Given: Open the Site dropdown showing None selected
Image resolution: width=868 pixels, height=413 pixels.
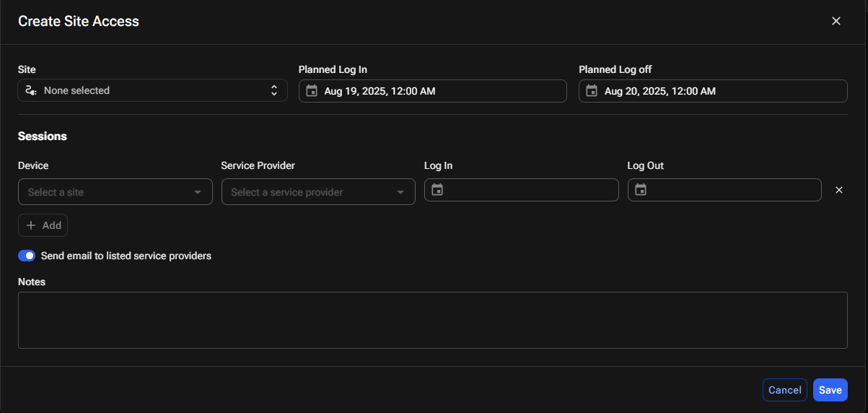Looking at the screenshot, I should (x=153, y=91).
